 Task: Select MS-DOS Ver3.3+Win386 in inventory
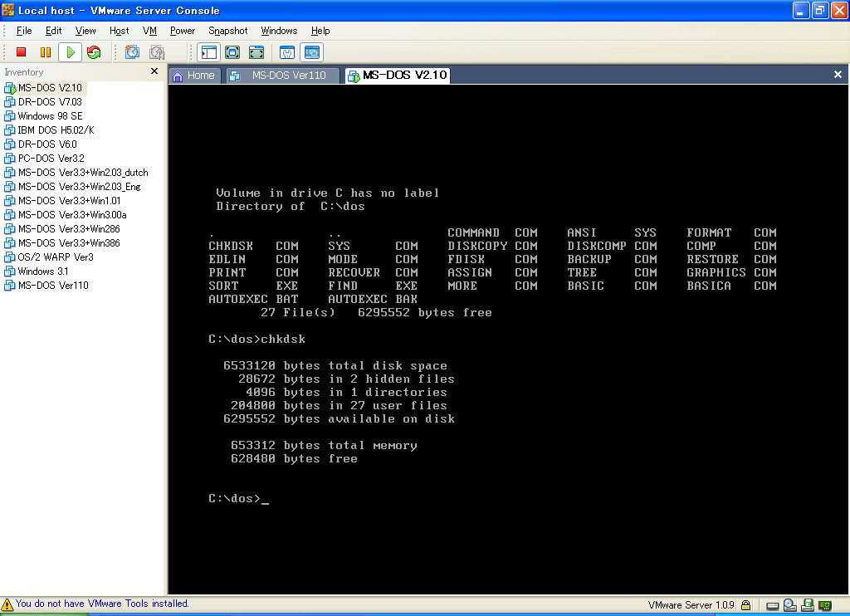pos(69,242)
